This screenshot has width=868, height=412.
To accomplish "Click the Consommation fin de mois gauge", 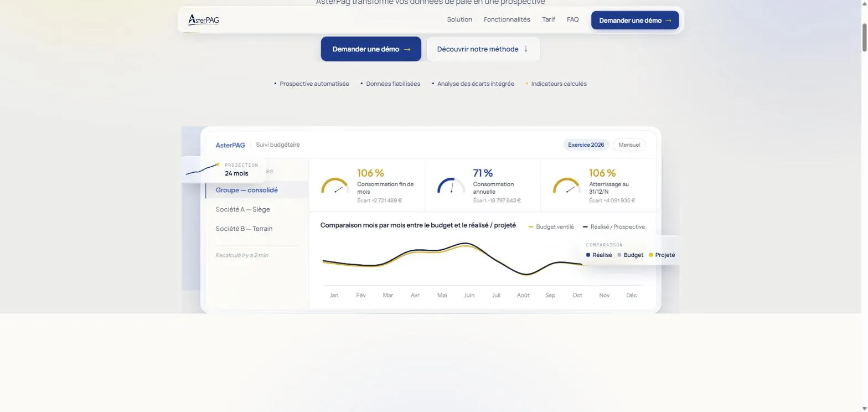I will tap(335, 186).
